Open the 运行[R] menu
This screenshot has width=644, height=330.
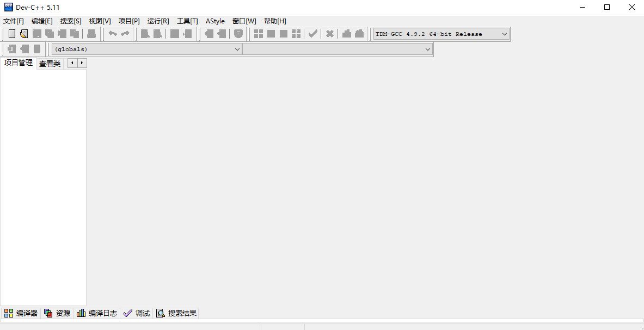point(158,21)
